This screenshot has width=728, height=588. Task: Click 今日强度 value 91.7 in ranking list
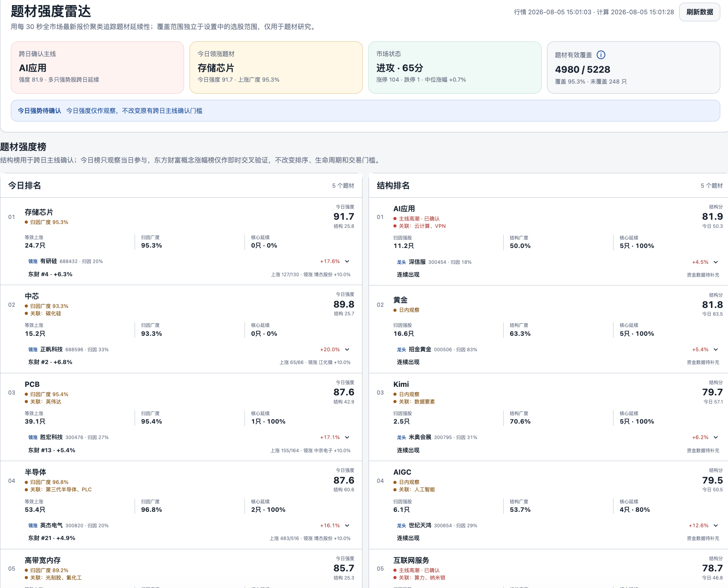(344, 217)
